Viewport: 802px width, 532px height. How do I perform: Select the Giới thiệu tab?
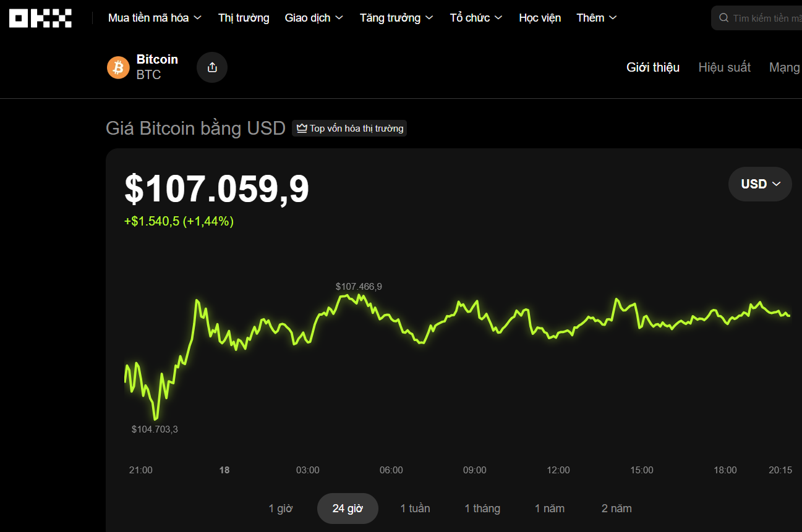click(653, 67)
